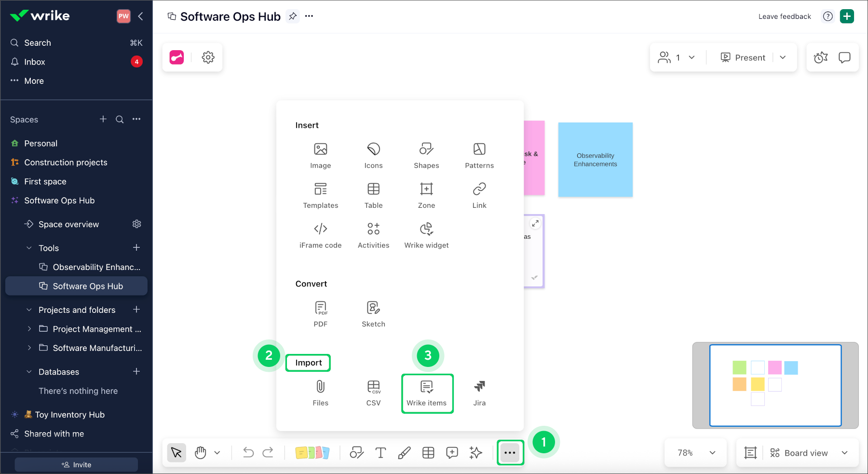This screenshot has height=474, width=868.
Task: Click the table tool in bottom toolbar
Action: click(428, 453)
